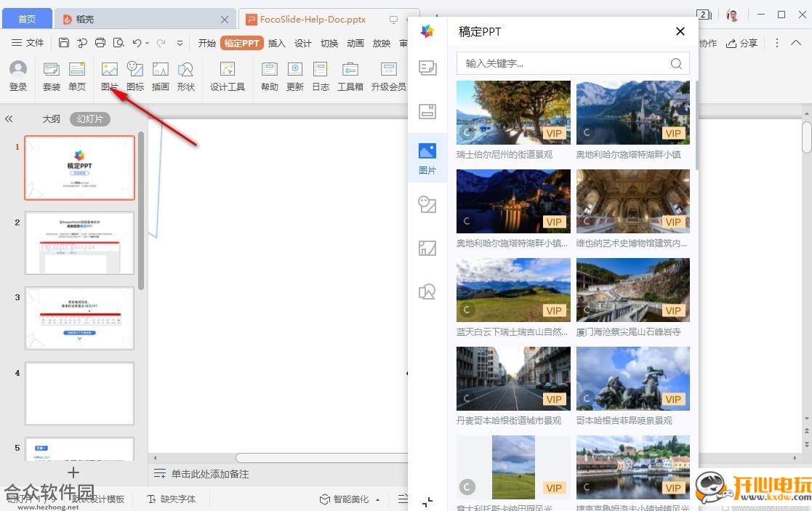Viewport: 812px width, 511px height.
Task: Click the shrink panel icon at panel bottom
Action: pos(427,502)
